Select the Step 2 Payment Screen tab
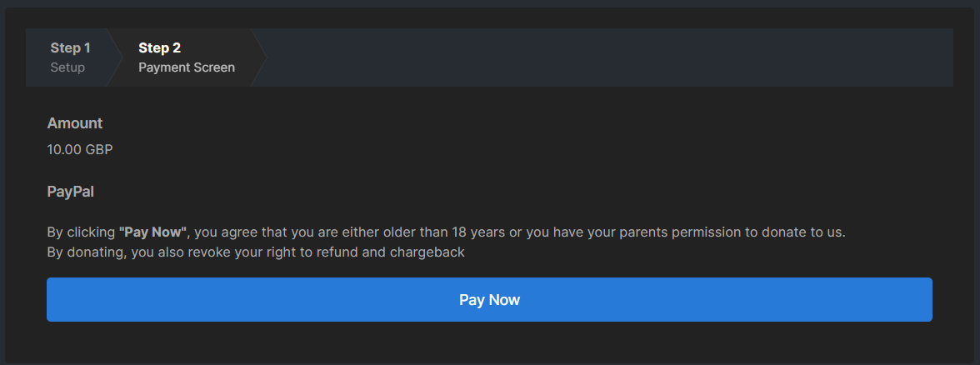Viewport: 980px width, 365px height. 187,57
